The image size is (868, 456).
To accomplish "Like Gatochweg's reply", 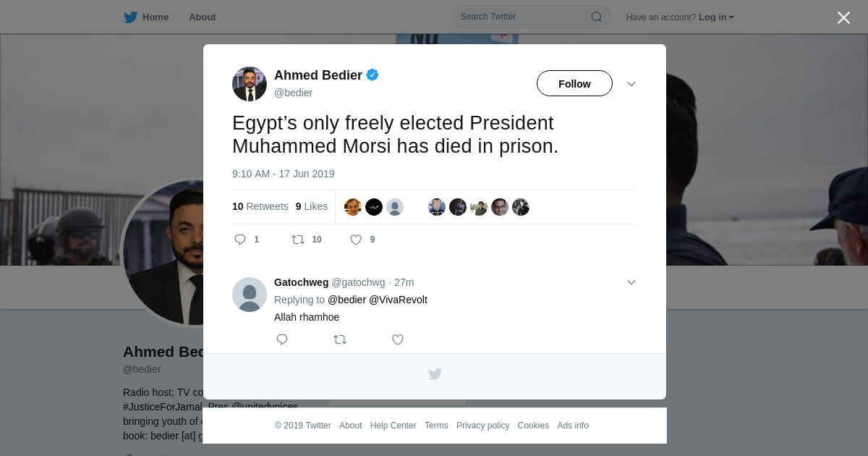I will (398, 339).
